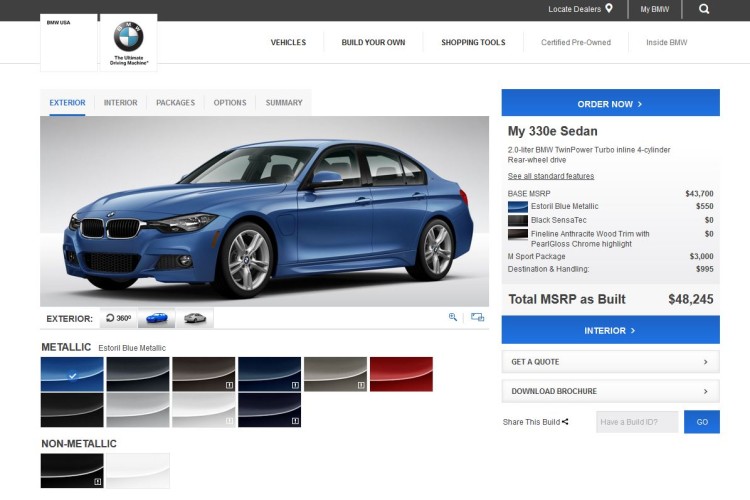The width and height of the screenshot is (750, 500).
Task: Select the navy metallic swatch in second row
Action: pos(269,410)
